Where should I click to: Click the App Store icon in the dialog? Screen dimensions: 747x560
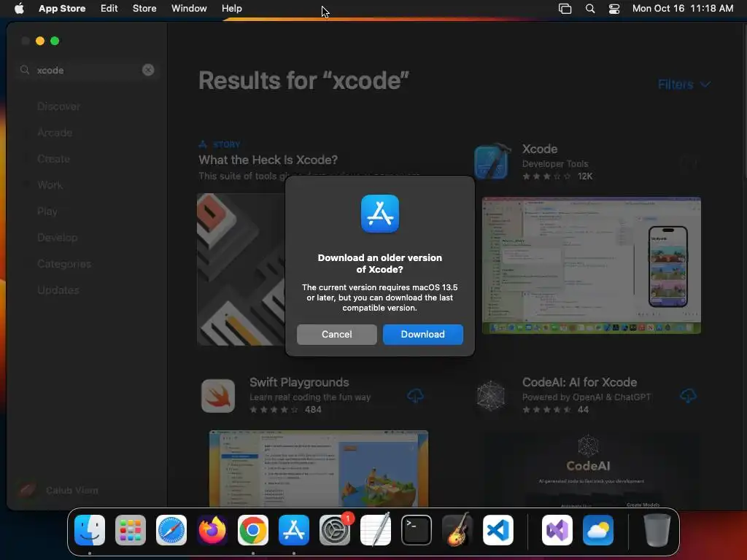[x=379, y=214]
